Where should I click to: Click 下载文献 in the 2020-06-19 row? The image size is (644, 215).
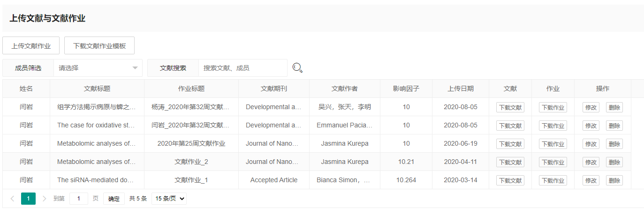(510, 144)
